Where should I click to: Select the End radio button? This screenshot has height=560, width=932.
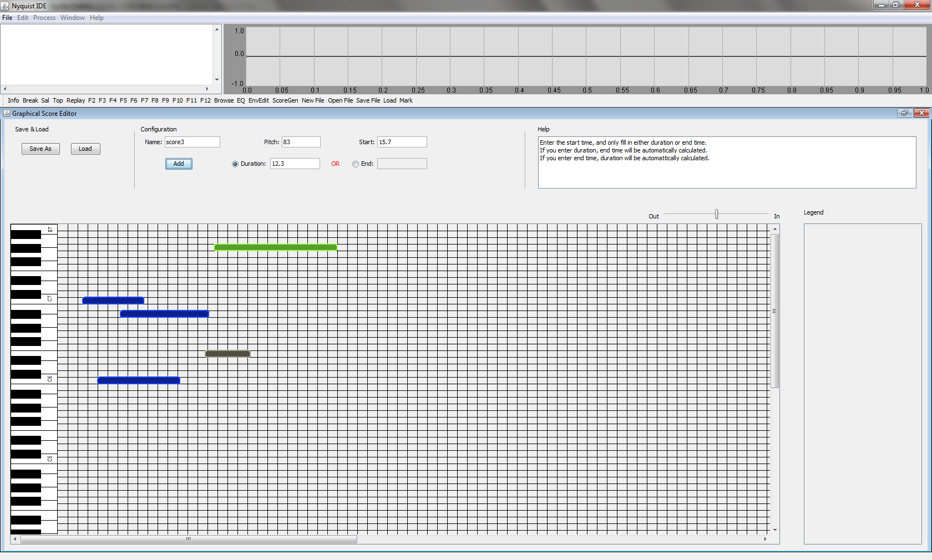(x=356, y=164)
